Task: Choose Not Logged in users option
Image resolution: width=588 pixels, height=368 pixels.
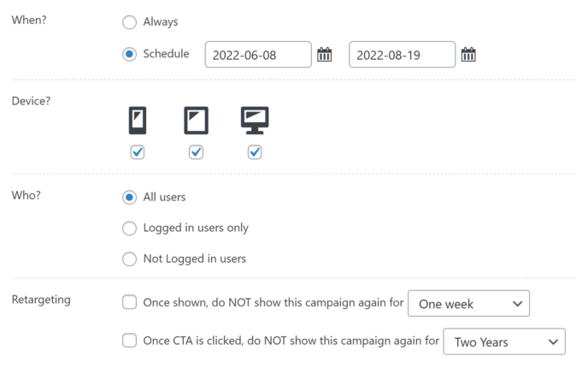Action: tap(129, 258)
